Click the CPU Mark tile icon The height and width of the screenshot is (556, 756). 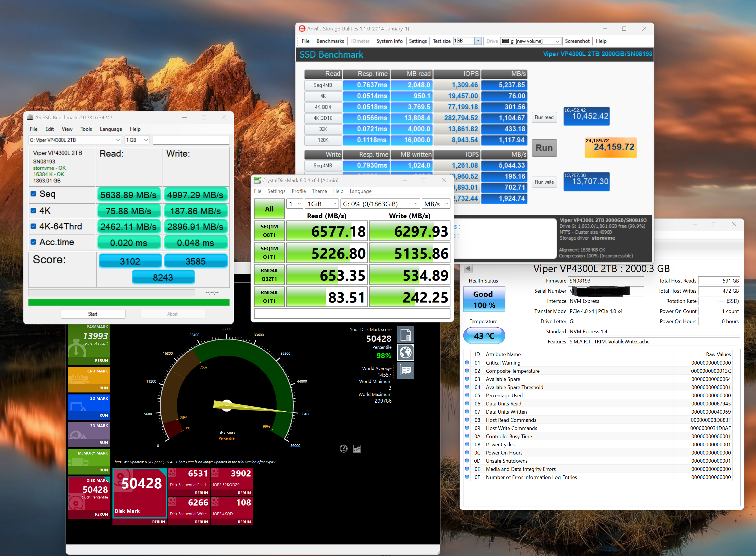tap(78, 379)
